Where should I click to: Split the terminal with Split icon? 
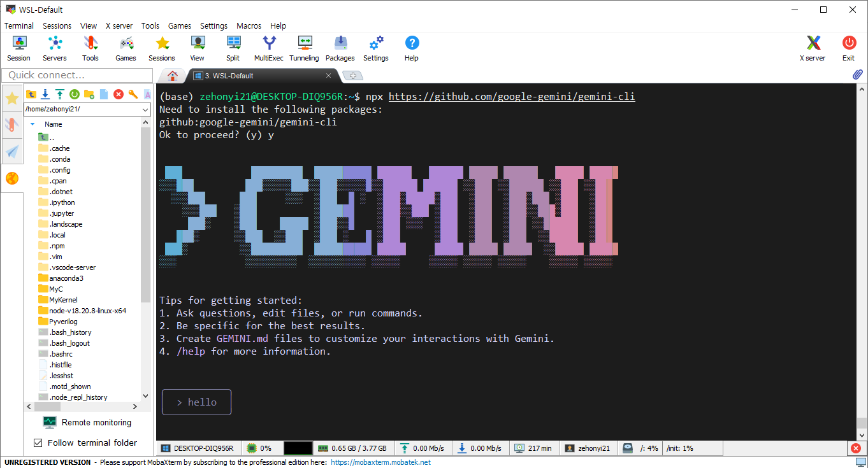click(x=233, y=48)
